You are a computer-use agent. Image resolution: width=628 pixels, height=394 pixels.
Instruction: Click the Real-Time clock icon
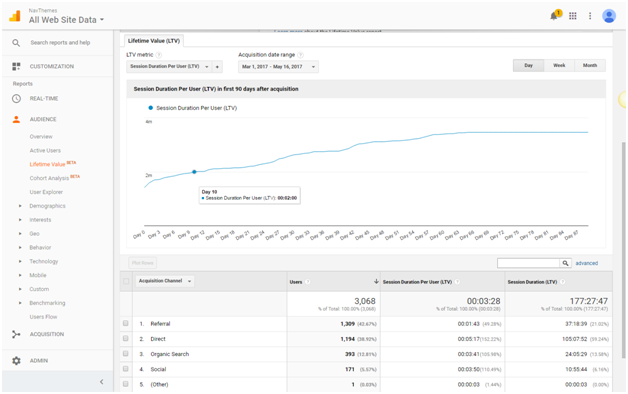coord(16,98)
